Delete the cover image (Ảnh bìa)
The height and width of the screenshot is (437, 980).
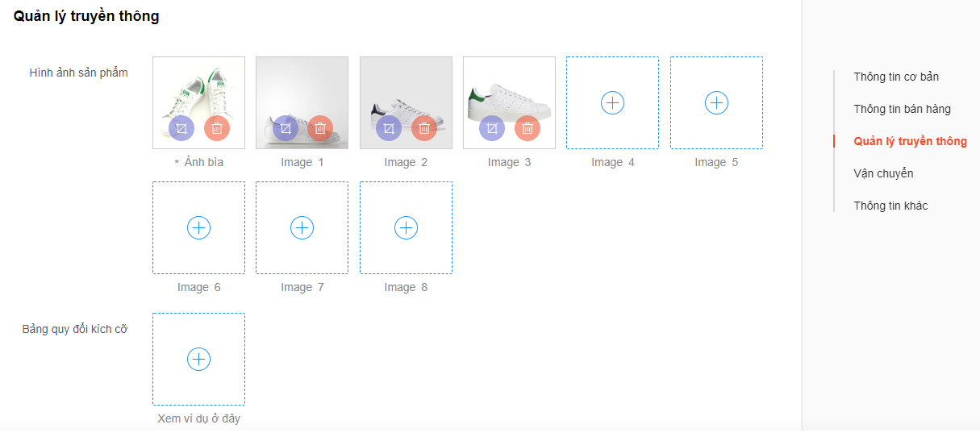coord(217,128)
